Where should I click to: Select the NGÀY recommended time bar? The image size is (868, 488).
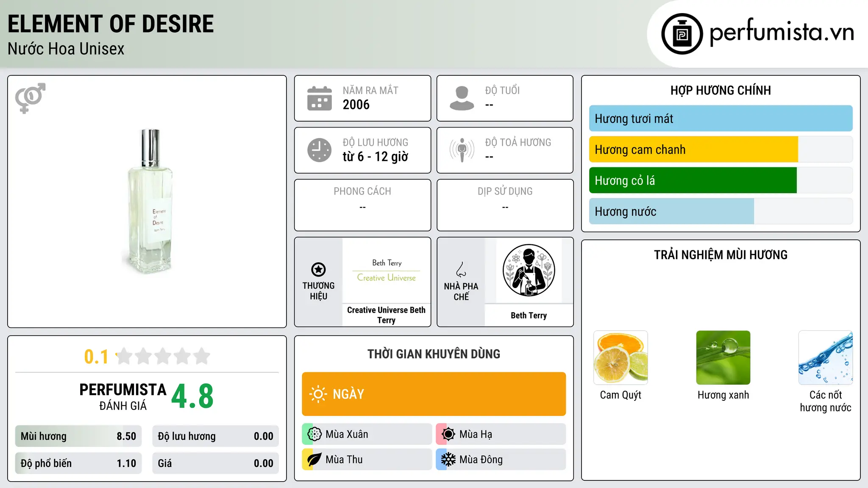[434, 394]
